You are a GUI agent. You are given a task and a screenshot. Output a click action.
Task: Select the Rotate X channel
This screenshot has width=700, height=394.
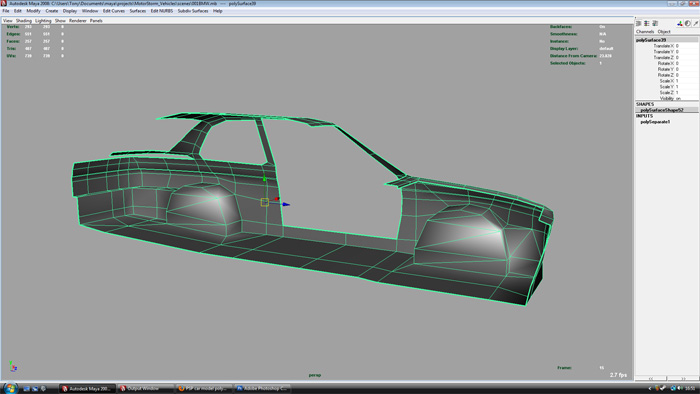click(667, 63)
